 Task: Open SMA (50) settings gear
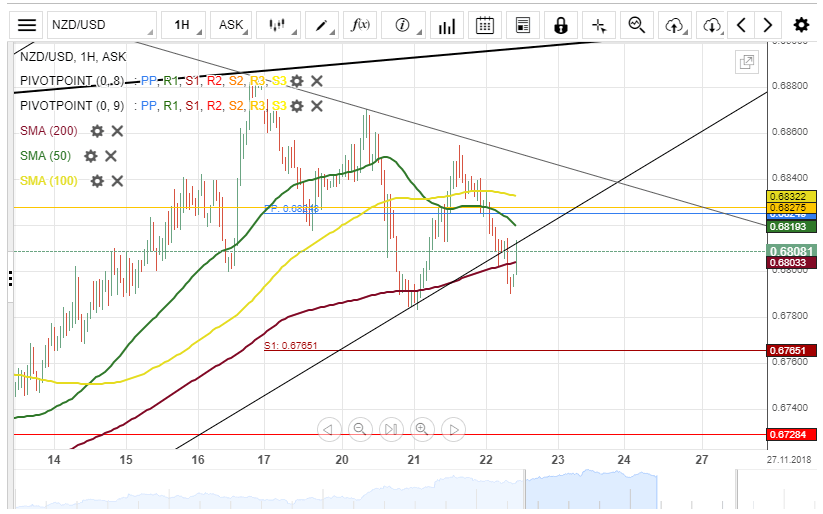[91, 156]
